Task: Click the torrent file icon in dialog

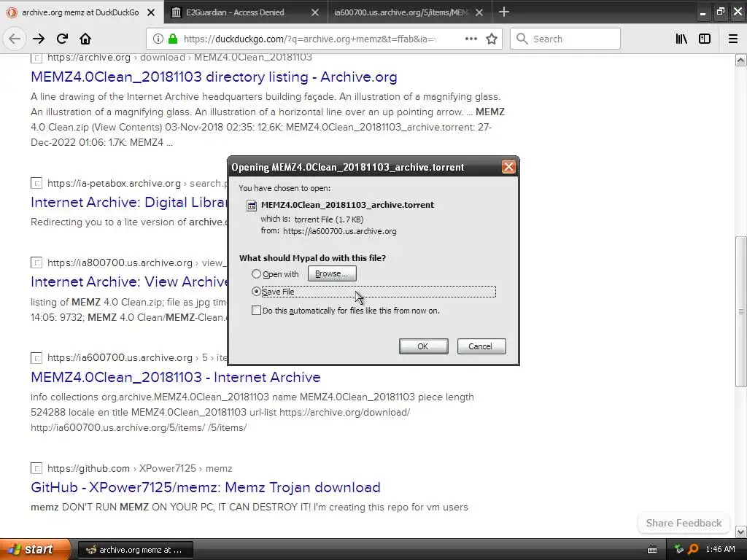Action: [x=251, y=205]
